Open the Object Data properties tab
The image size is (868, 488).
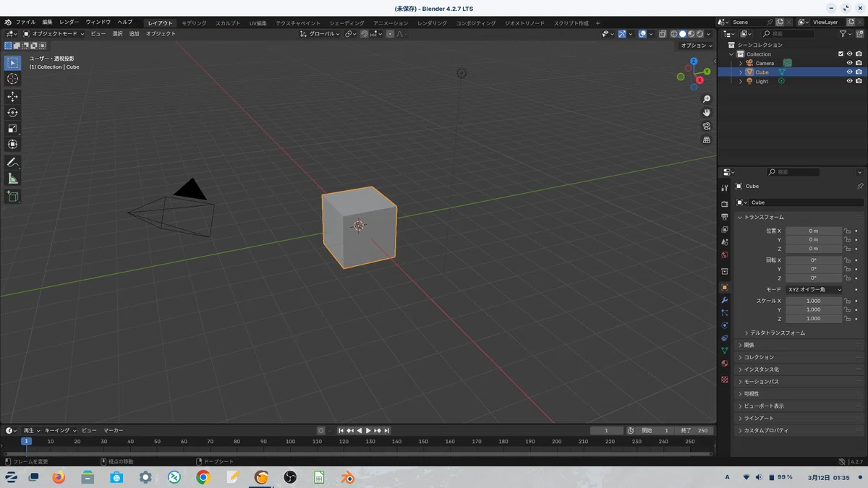[x=725, y=351]
